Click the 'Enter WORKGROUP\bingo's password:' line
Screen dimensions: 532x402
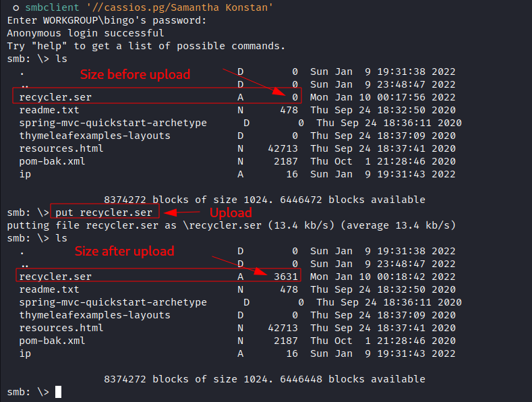click(x=107, y=20)
